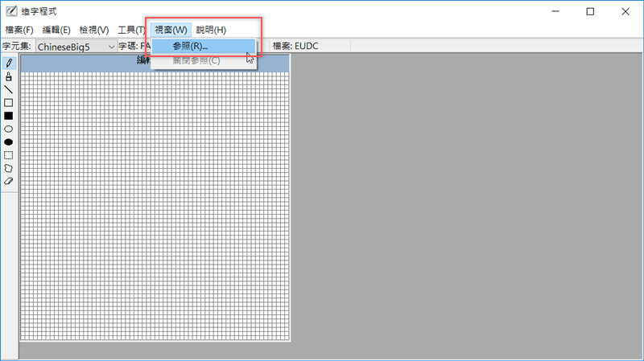Click the 字元集: label
Viewport: 644px width, 361px height.
16,46
